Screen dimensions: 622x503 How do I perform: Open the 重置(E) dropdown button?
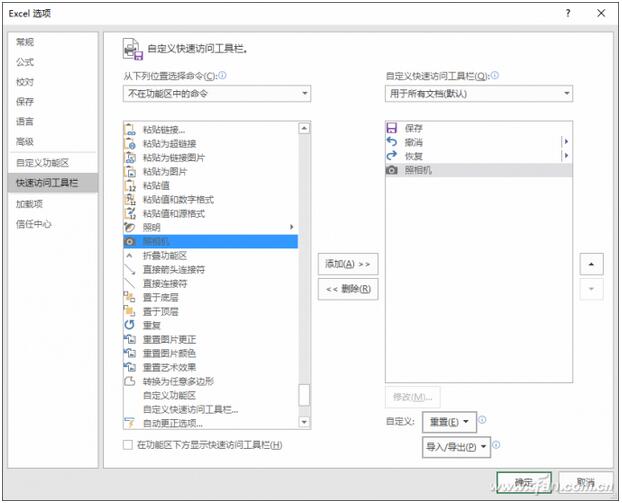(x=449, y=422)
